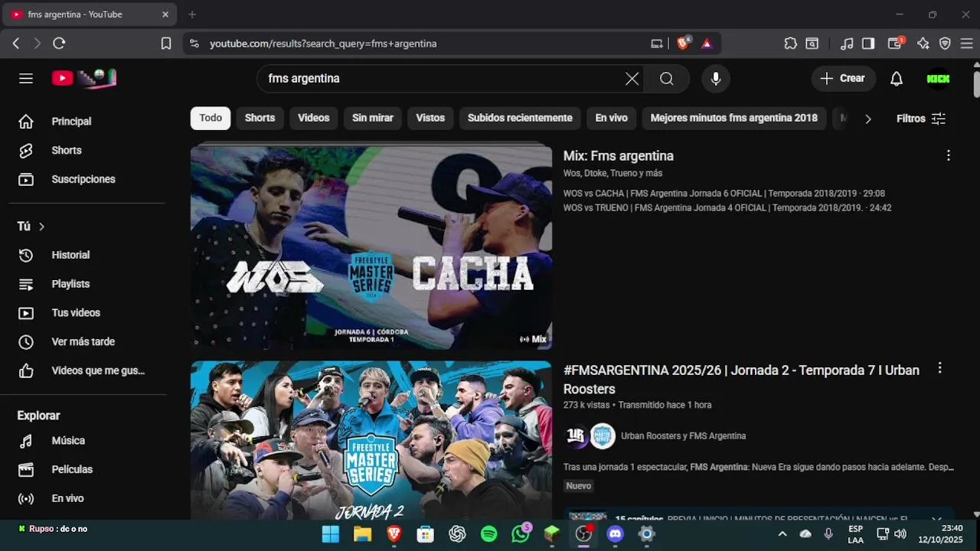Open Urban Roosters y FMS Argentina channel

(683, 436)
